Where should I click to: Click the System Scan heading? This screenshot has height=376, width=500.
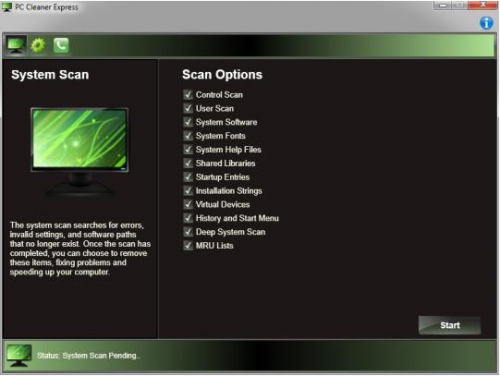click(x=50, y=75)
